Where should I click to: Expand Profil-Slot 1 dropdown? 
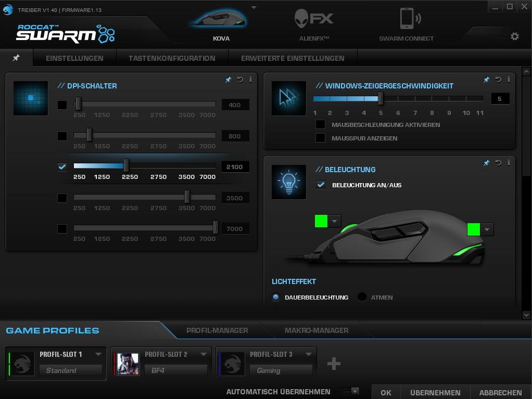tap(98, 354)
